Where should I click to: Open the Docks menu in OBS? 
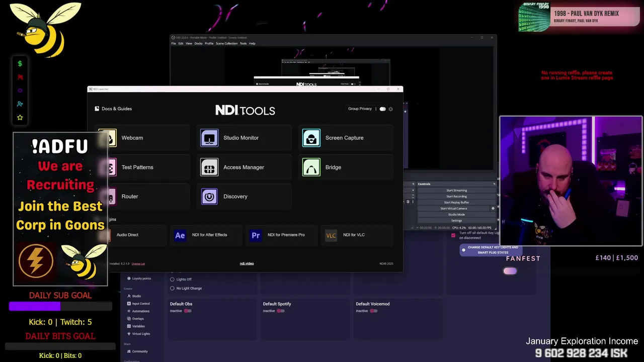(x=198, y=43)
